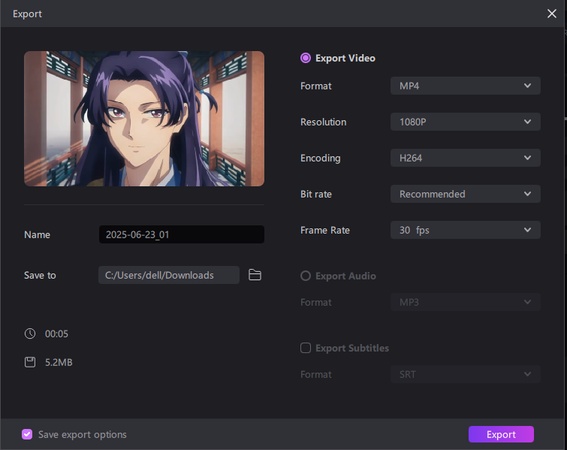Enable the Export Subtitles checkbox
Image resolution: width=567 pixels, height=450 pixels.
tap(305, 348)
